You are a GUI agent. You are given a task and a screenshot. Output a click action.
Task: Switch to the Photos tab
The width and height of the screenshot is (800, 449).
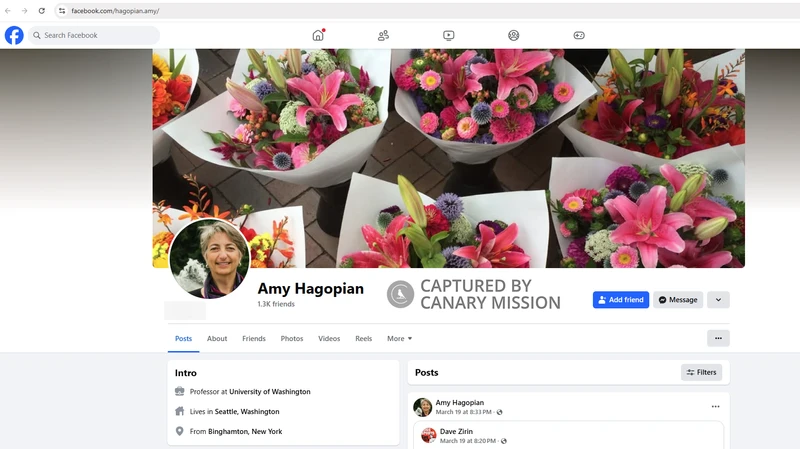(x=292, y=338)
